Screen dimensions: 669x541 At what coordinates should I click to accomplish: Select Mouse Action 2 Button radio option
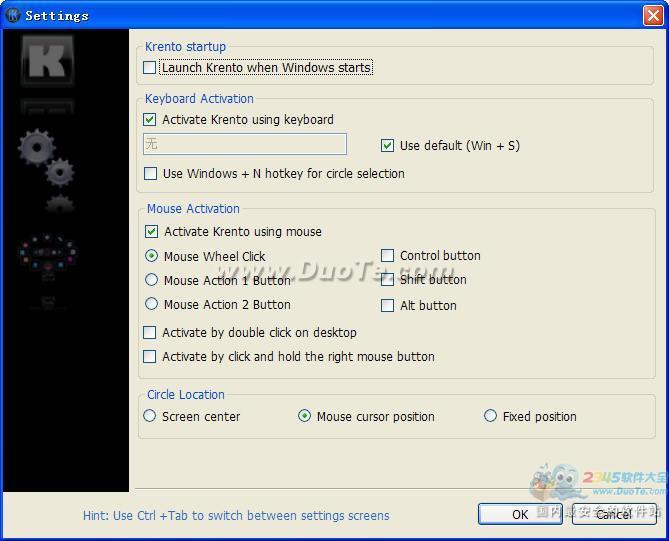coord(152,305)
